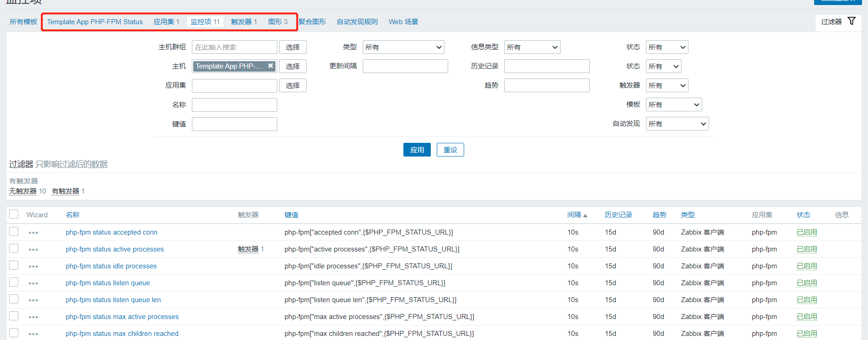Viewport: 868px width, 340px height.
Task: Tick checkbox for php-fpm status listen queue len
Action: point(14,299)
